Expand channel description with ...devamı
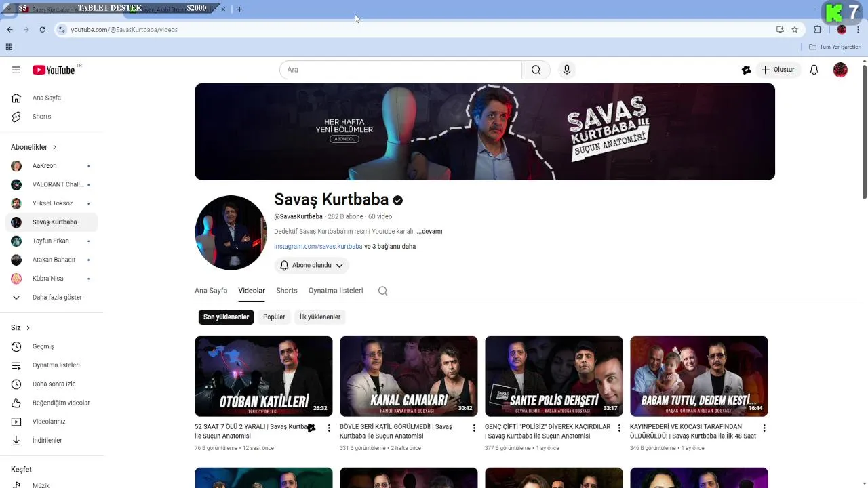 [x=429, y=231]
